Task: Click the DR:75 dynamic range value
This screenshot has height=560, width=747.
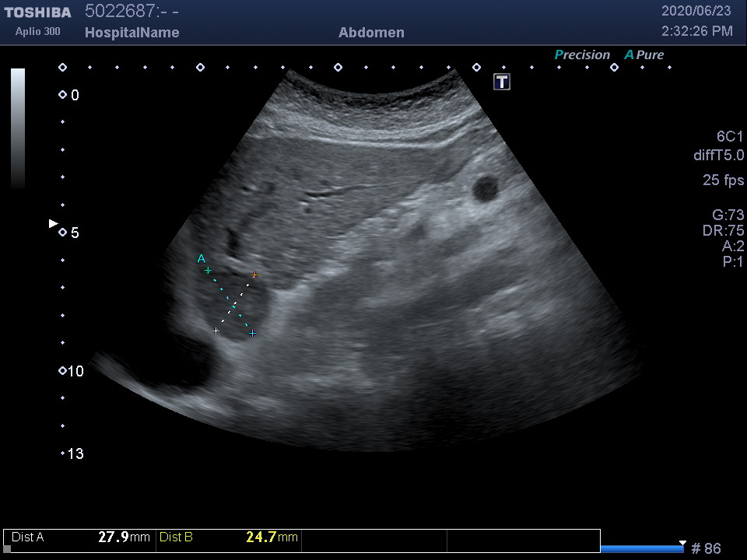Action: click(723, 231)
